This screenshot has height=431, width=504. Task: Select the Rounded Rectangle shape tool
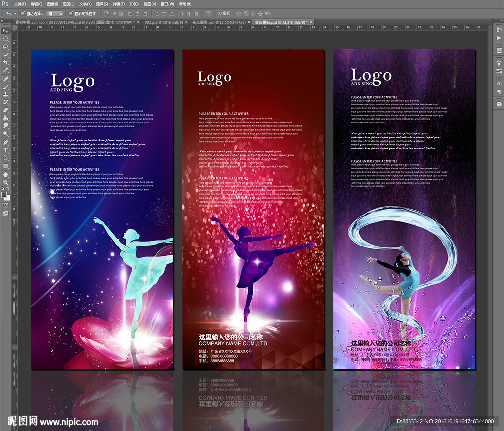coord(6,166)
